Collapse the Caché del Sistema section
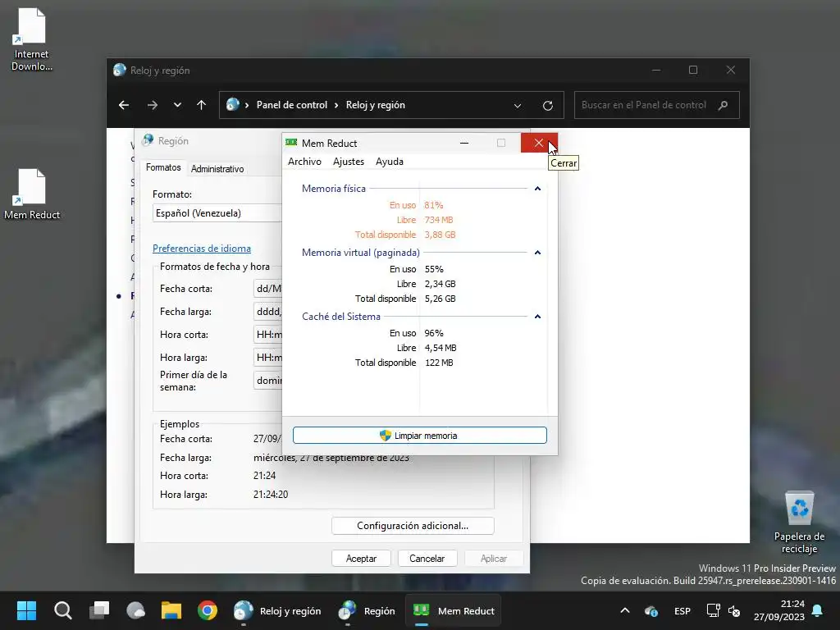 537,317
